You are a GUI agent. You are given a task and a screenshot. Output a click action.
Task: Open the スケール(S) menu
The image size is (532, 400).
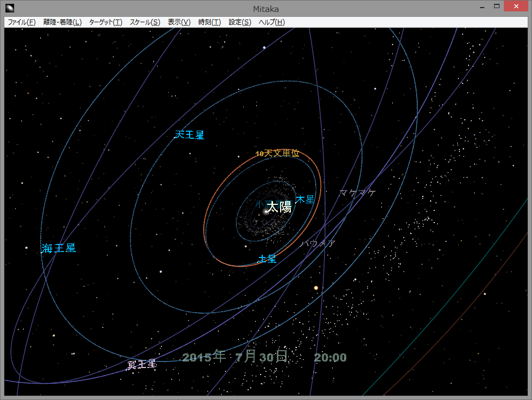pos(145,22)
